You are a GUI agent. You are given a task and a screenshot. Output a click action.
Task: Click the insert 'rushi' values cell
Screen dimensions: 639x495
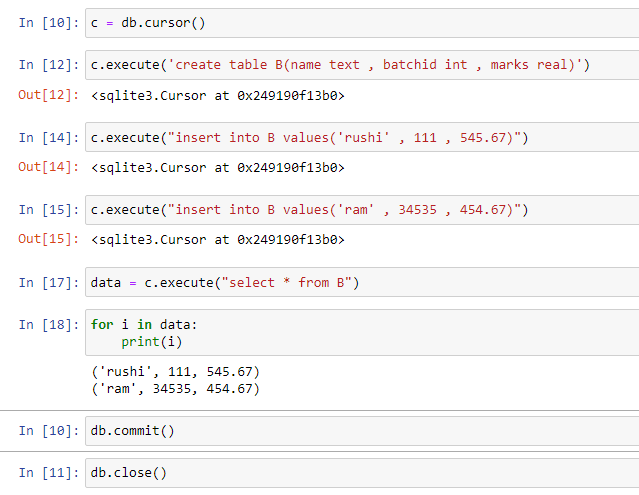point(362,137)
